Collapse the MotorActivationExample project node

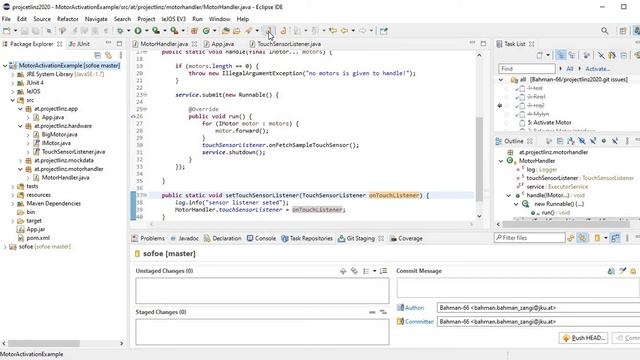pyautogui.click(x=5, y=65)
